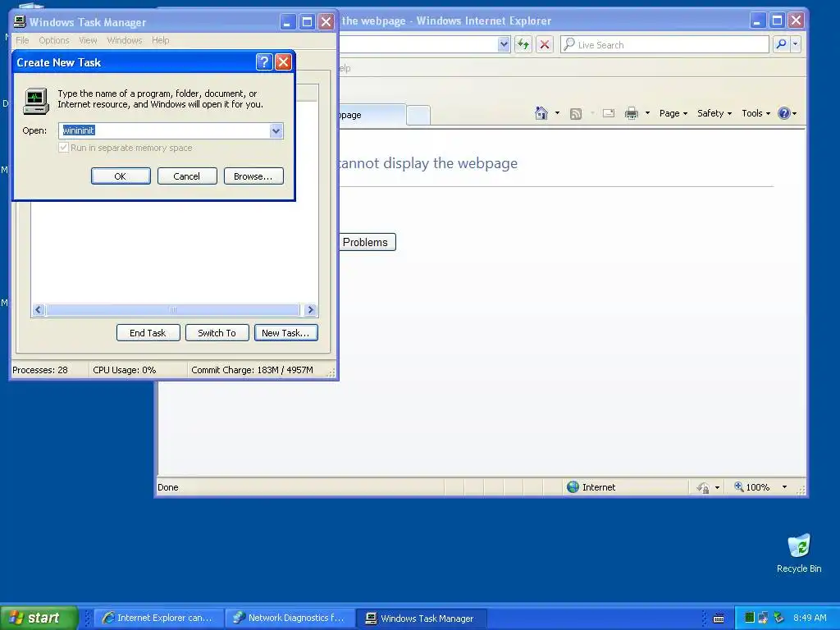This screenshot has width=840, height=630.
Task: Click the dialog help question mark button
Action: [264, 62]
